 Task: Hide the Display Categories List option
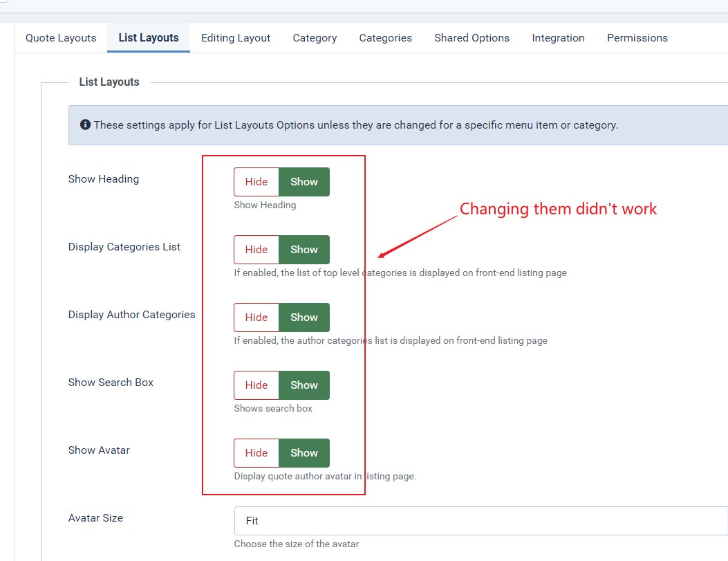click(256, 250)
